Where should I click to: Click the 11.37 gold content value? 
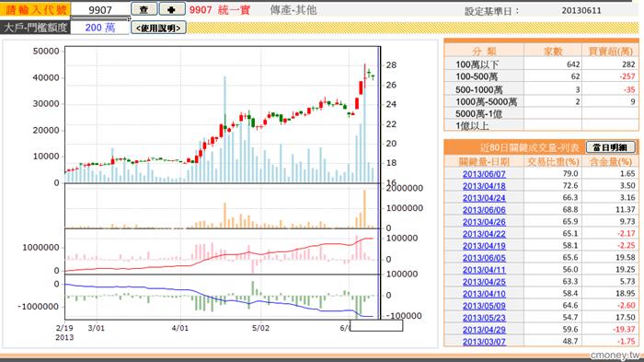tap(626, 210)
